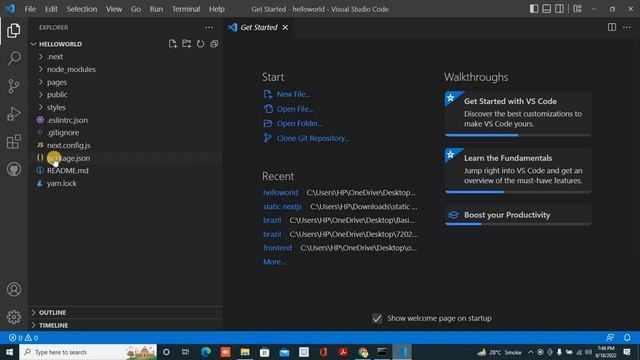Click the Open Folder... link

point(300,123)
